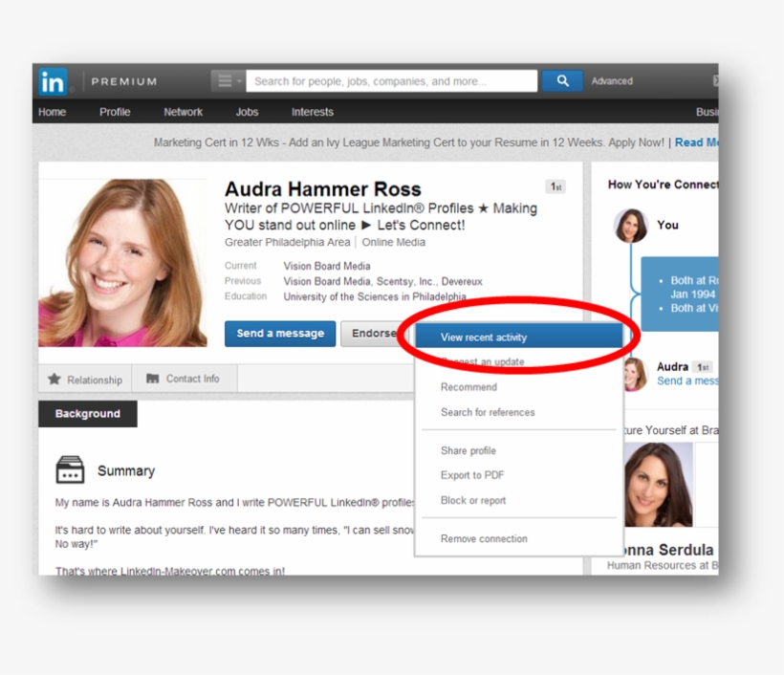This screenshot has width=784, height=675.
Task: Go to Home in navigation bar
Action: tap(52, 112)
